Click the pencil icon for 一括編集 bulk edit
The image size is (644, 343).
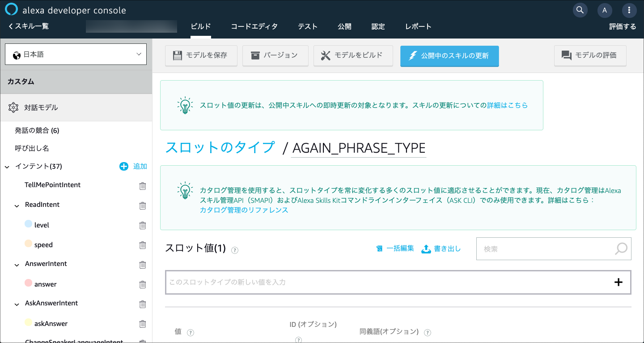(x=380, y=248)
